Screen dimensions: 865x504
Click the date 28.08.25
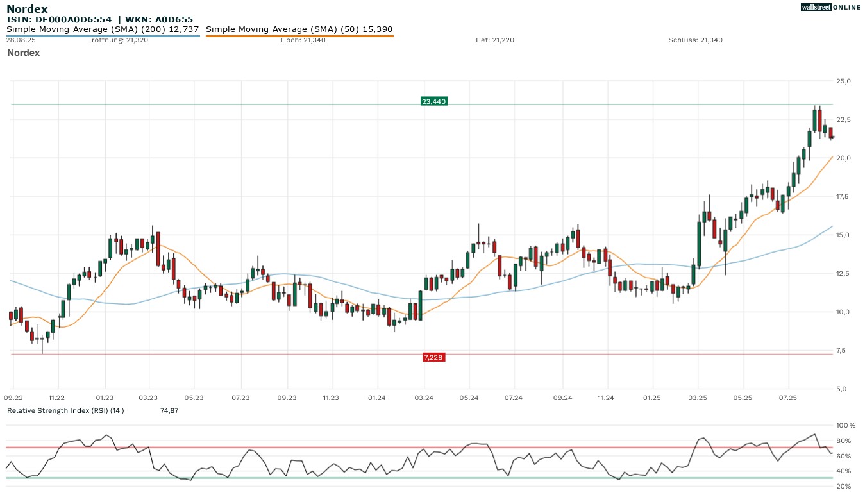[21, 40]
